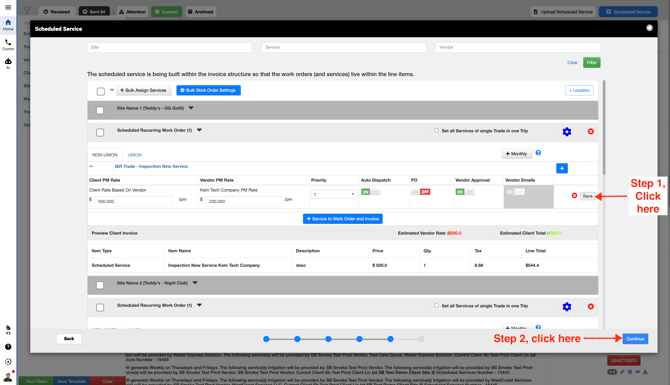Enable Site 1 single Trade one Trip option
Viewport: 670px width, 385px height.
point(436,130)
